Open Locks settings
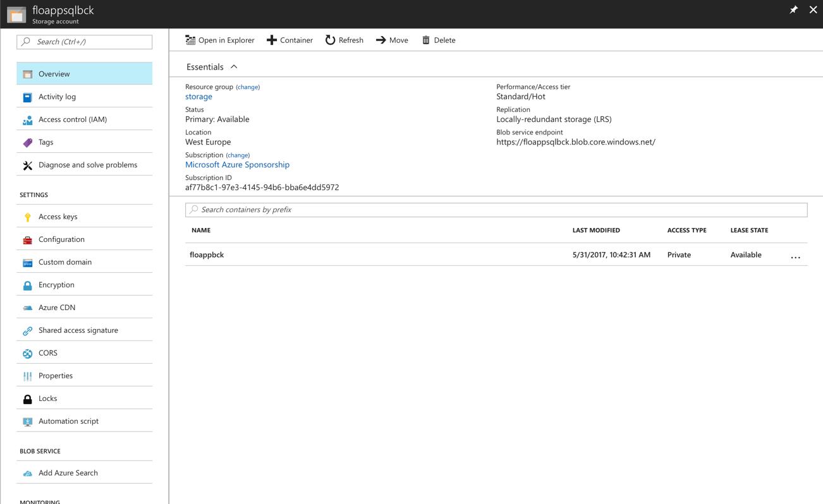Viewport: 823px width, 504px height. pos(85,399)
